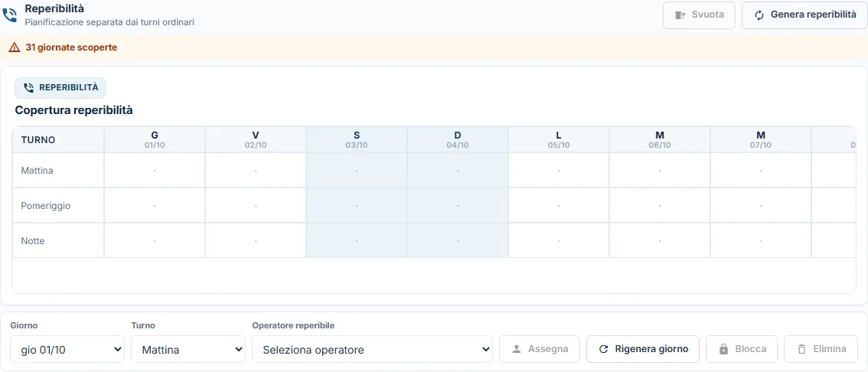Screen dimensions: 868x372
Task: Open the Seleziona operatore dropdown
Action: [x=372, y=349]
